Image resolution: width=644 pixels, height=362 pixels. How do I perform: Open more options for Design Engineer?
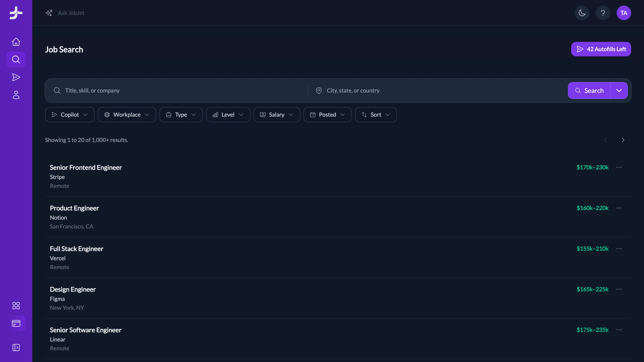(x=619, y=289)
